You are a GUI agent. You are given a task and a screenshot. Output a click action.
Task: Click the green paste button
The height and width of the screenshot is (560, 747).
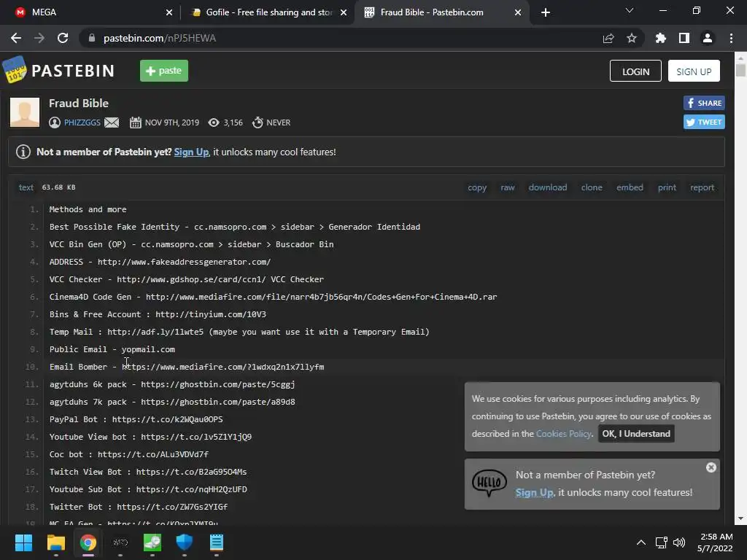164,71
